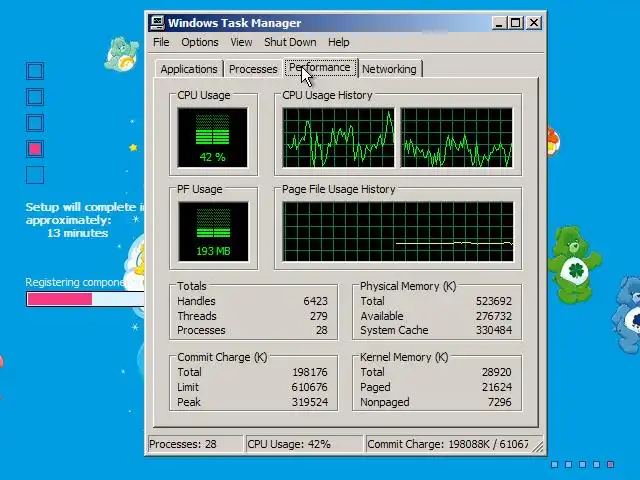Open the Options menu
The image size is (640, 480).
pos(200,42)
